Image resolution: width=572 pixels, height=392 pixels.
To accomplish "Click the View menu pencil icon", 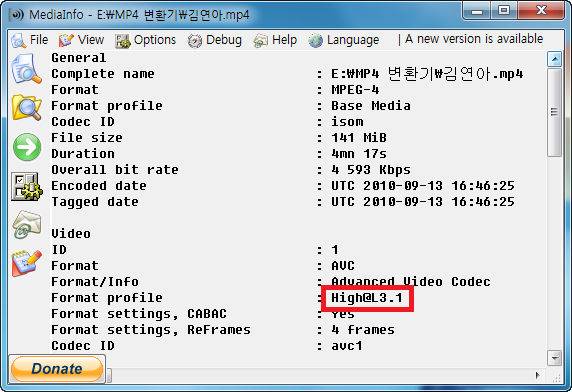I will (66, 40).
